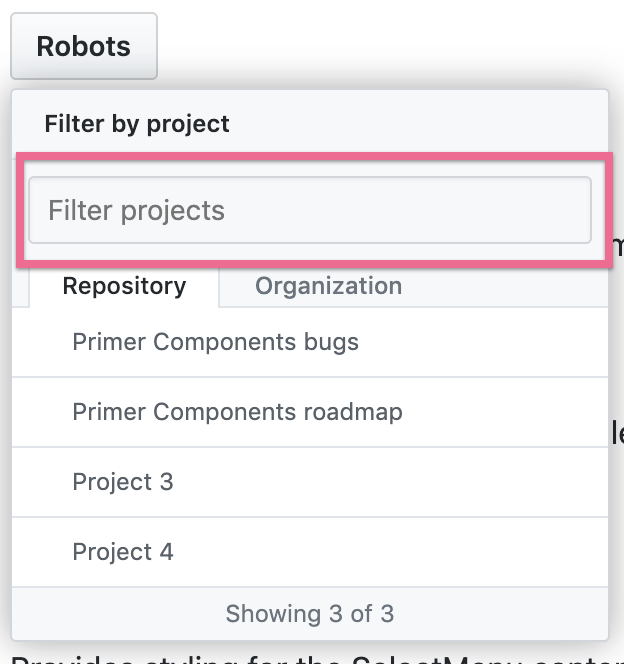This screenshot has height=664, width=624.
Task: Switch to the Repository tab
Action: [124, 286]
